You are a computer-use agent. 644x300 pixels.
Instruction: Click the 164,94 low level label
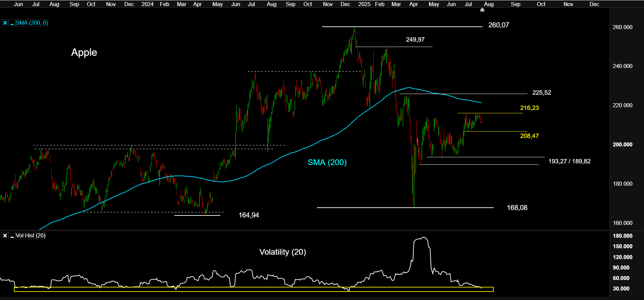coord(249,215)
